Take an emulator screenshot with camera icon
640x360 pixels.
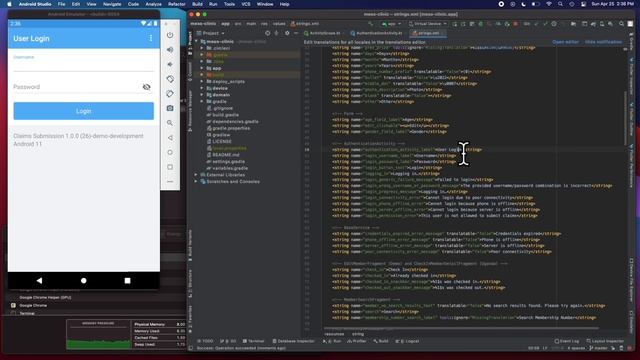(x=170, y=108)
